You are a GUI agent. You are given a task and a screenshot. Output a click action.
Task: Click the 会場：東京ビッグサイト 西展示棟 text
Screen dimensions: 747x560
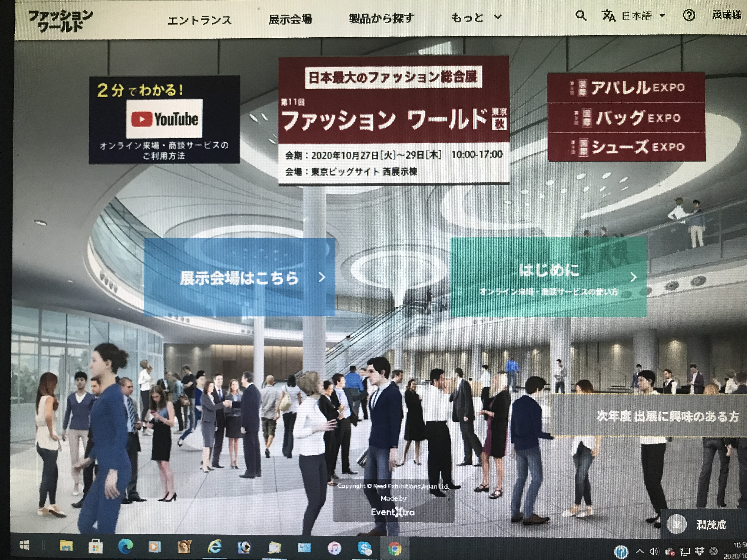(x=351, y=172)
